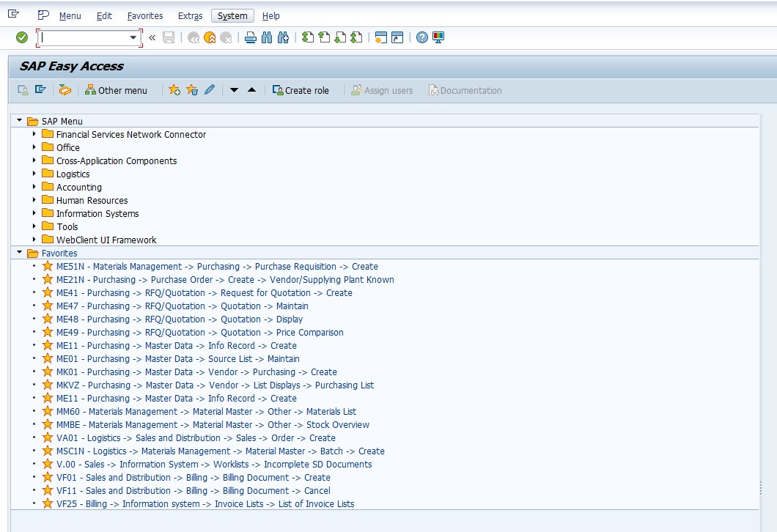Click the Delete favorites star icon
Viewport: 777px width, 532px height.
pyautogui.click(x=192, y=90)
